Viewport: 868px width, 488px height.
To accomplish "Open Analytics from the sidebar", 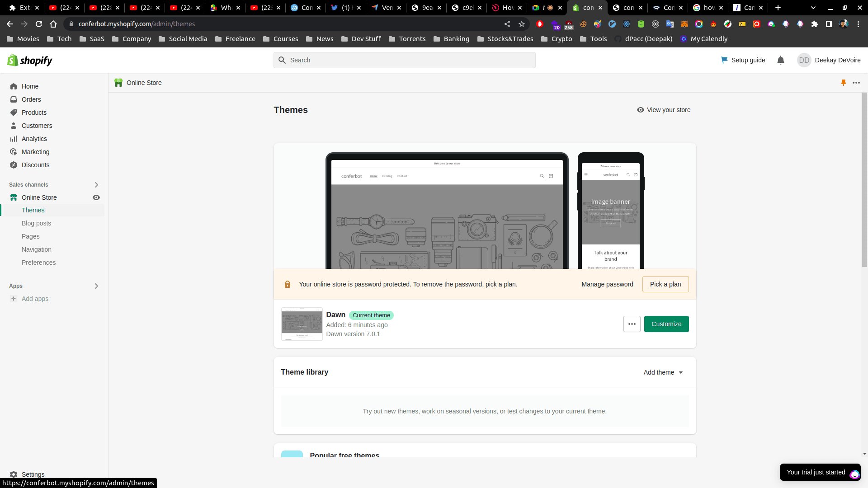I will pos(34,139).
